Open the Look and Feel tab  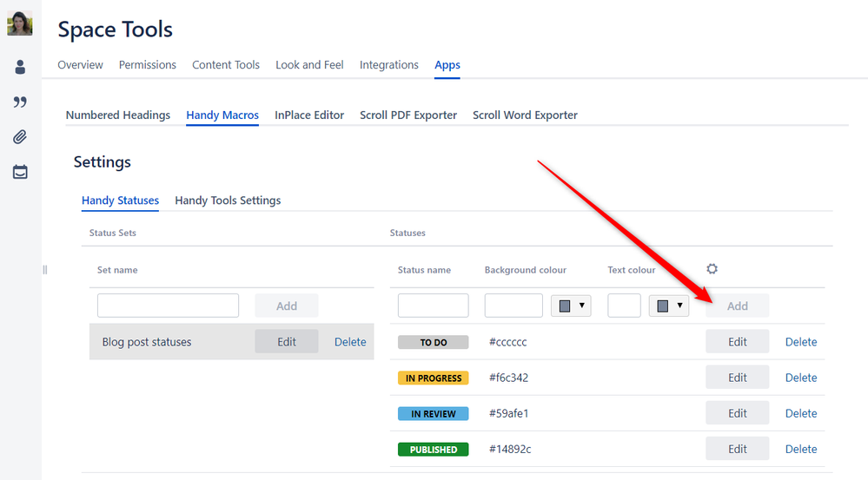point(309,65)
